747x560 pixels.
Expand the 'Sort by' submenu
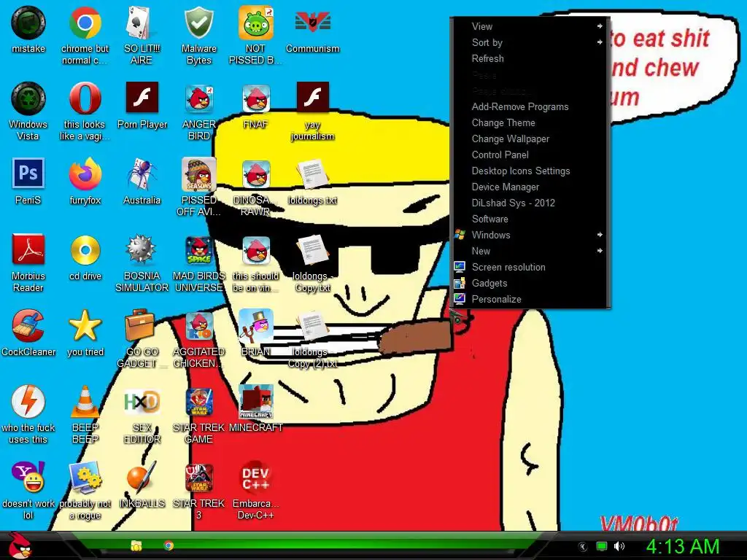click(530, 42)
